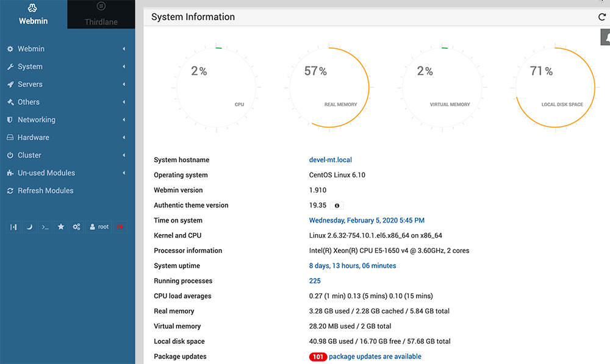Switch to the Thirdlane tab
Viewport: 610px width, 364px height.
click(x=101, y=15)
